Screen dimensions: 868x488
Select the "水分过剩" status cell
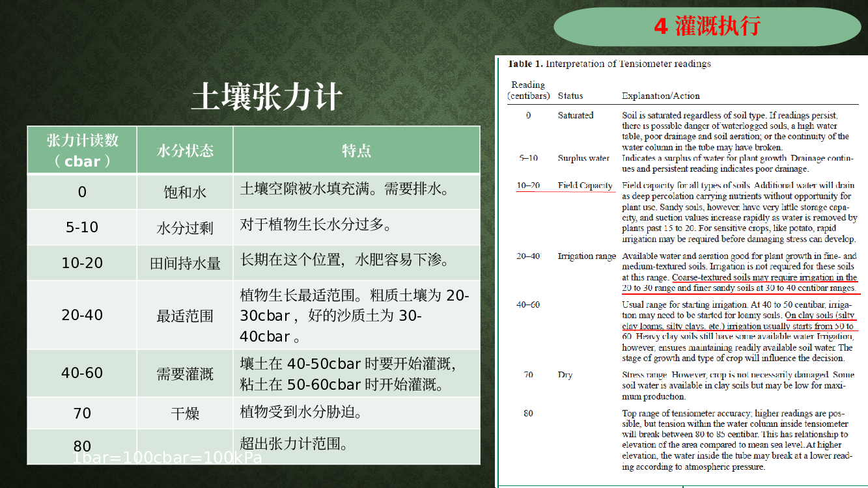[185, 228]
